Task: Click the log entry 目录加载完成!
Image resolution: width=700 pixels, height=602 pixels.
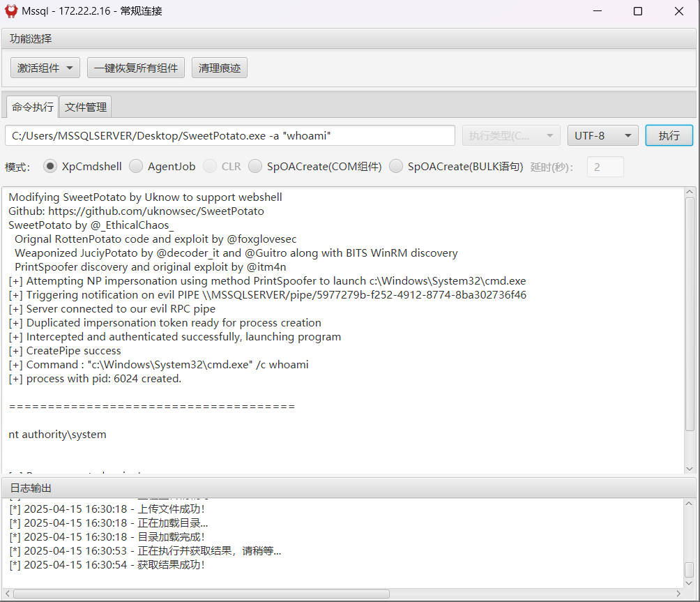Action: click(x=107, y=537)
